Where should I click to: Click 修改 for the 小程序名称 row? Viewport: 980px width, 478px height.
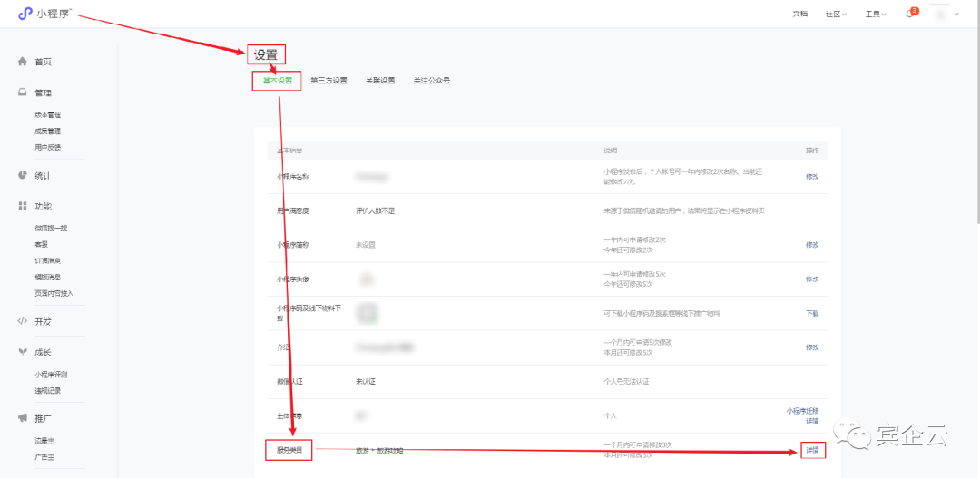pos(812,177)
